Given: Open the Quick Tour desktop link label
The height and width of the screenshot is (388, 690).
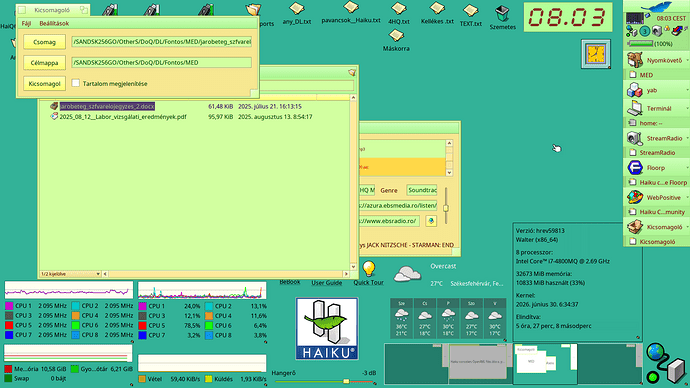Looking at the screenshot, I should (x=368, y=282).
